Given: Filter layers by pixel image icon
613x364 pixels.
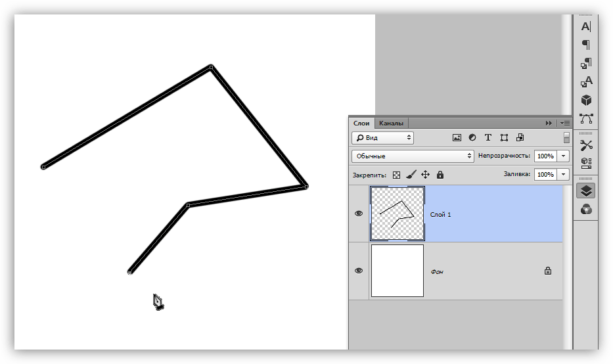Looking at the screenshot, I should pyautogui.click(x=457, y=138).
